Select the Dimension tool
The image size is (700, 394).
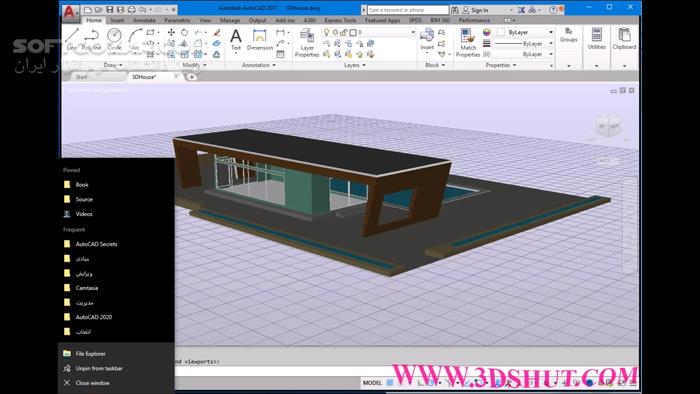coord(259,39)
